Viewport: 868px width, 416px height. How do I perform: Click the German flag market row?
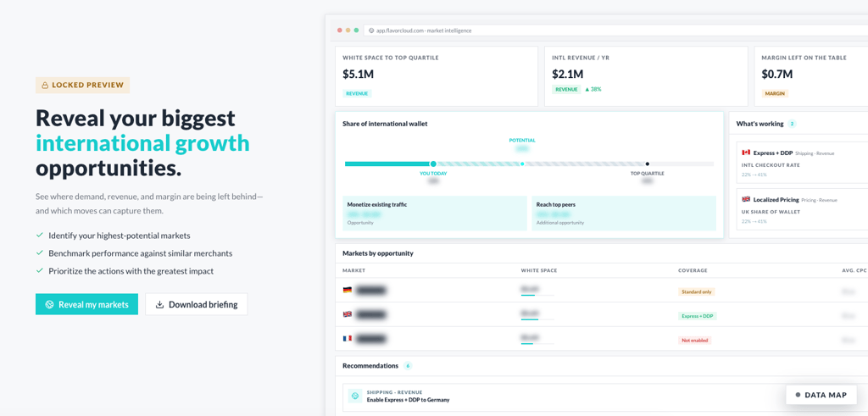click(x=602, y=291)
